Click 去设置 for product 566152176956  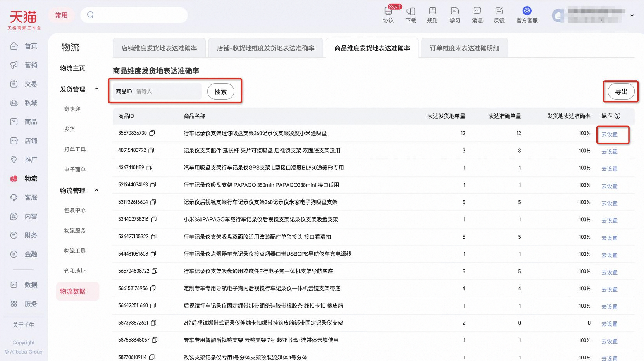point(609,289)
